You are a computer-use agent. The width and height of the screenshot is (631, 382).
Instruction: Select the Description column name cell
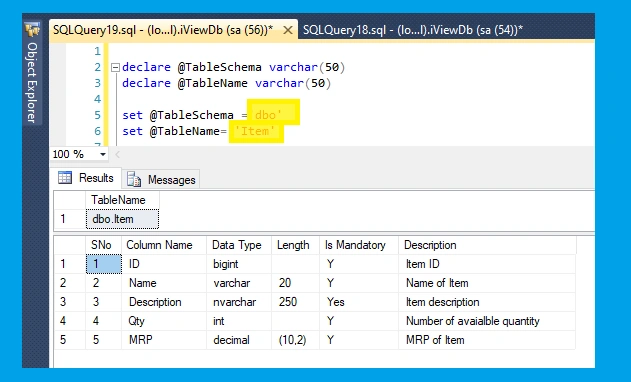click(x=164, y=302)
